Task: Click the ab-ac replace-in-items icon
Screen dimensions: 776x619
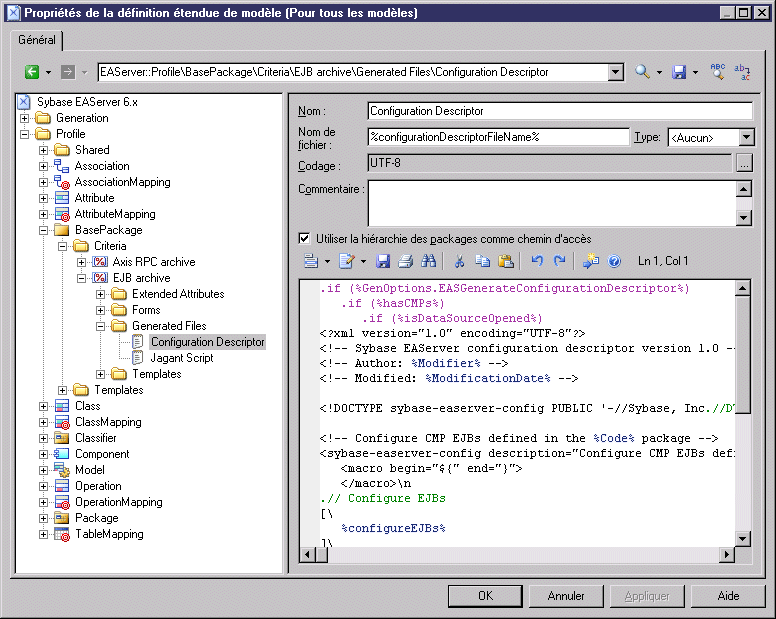Action: 742,72
